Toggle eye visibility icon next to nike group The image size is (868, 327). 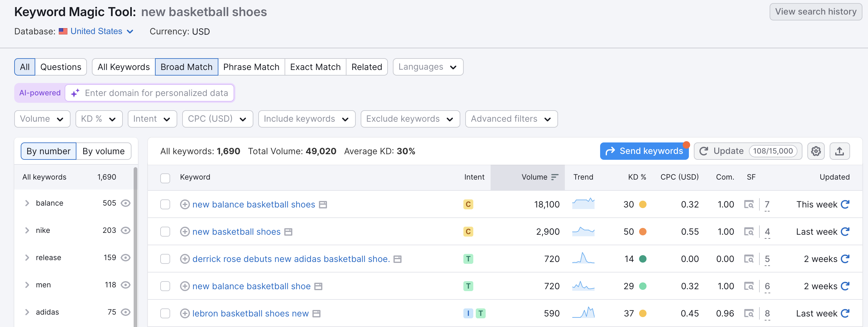pos(125,230)
